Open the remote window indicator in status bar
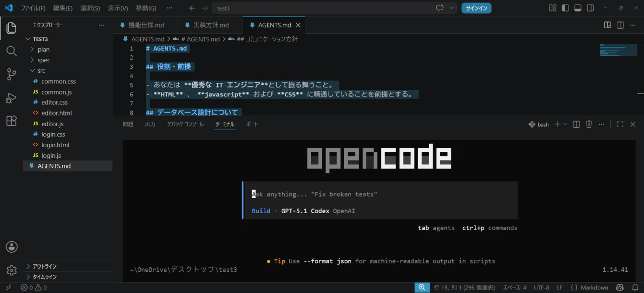 coord(9,287)
